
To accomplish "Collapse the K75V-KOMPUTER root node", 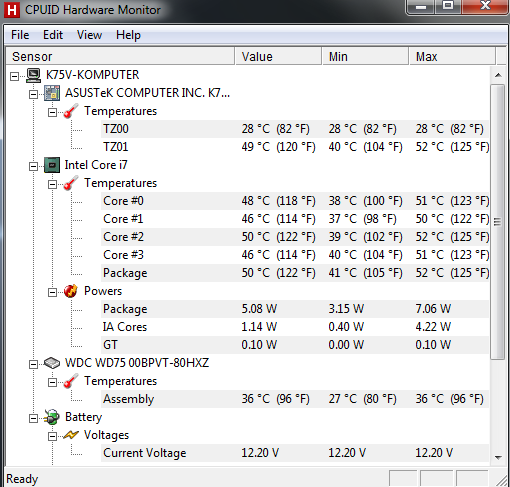I will pos(14,77).
